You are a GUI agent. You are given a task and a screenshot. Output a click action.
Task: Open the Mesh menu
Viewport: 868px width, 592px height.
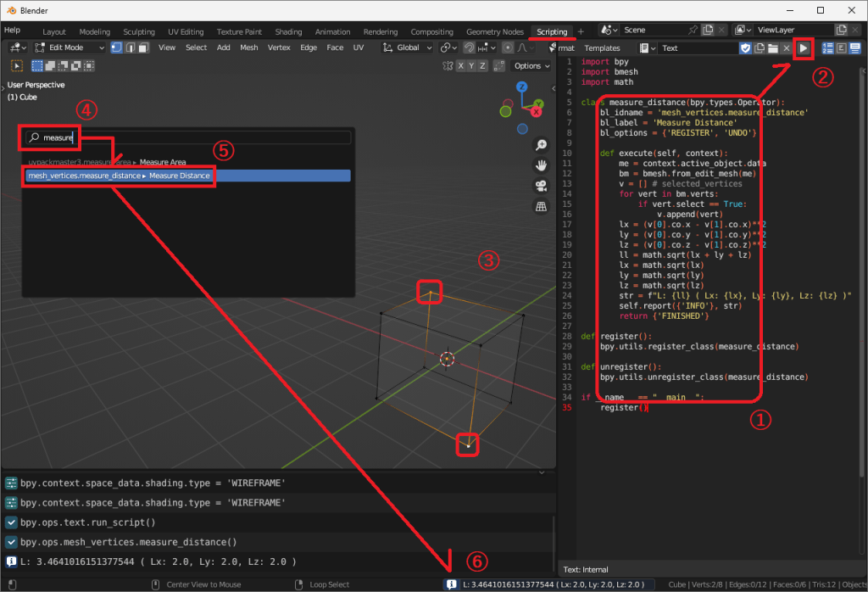pyautogui.click(x=248, y=47)
